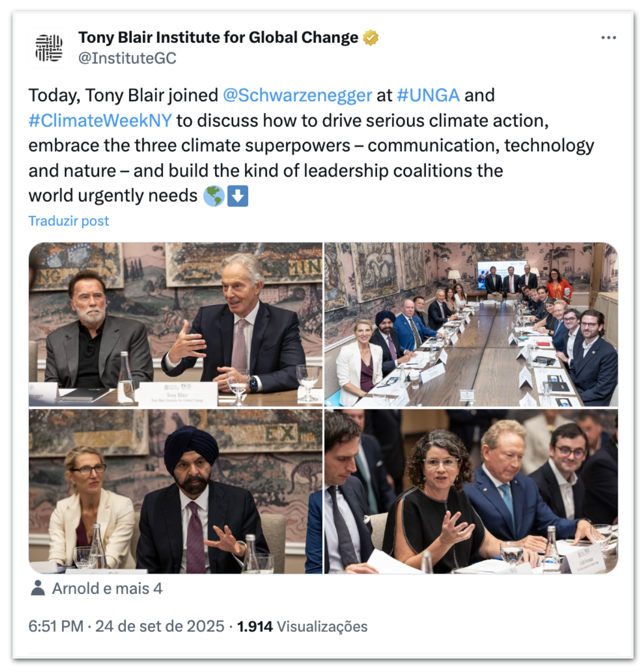Show tagged people 'Arnold e mais 4'
This screenshot has height=672, width=644.
point(107,589)
